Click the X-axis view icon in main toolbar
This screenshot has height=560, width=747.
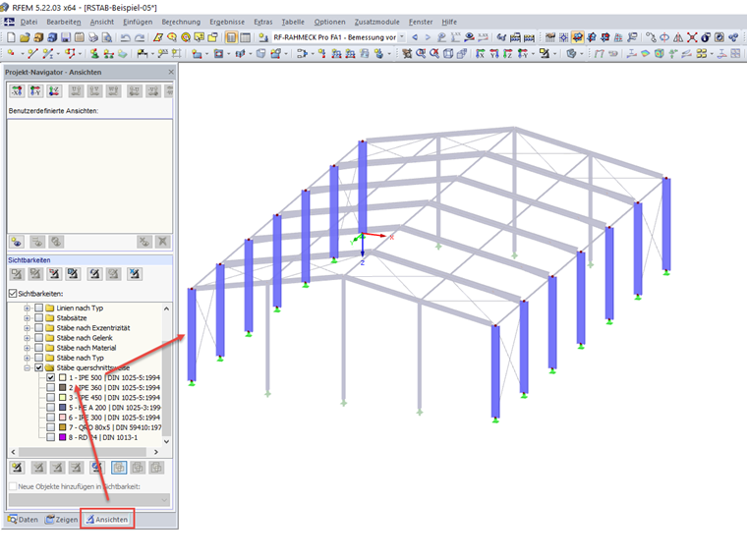(481, 54)
